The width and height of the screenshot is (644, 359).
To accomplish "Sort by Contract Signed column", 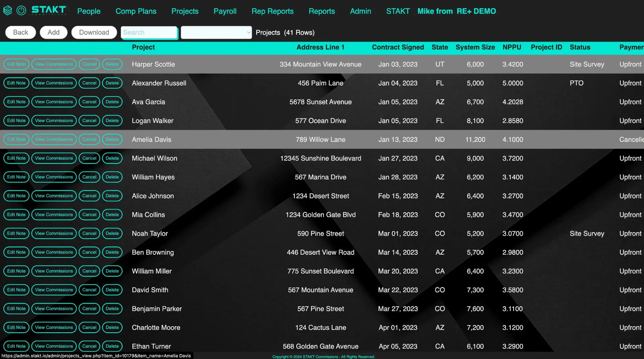I will coord(398,47).
